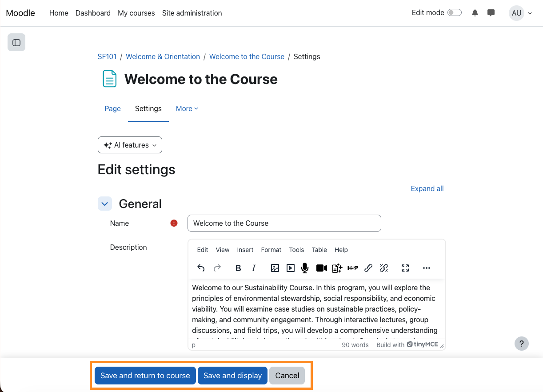543x392 pixels.
Task: Open the Format menu in editor
Action: coord(271,250)
